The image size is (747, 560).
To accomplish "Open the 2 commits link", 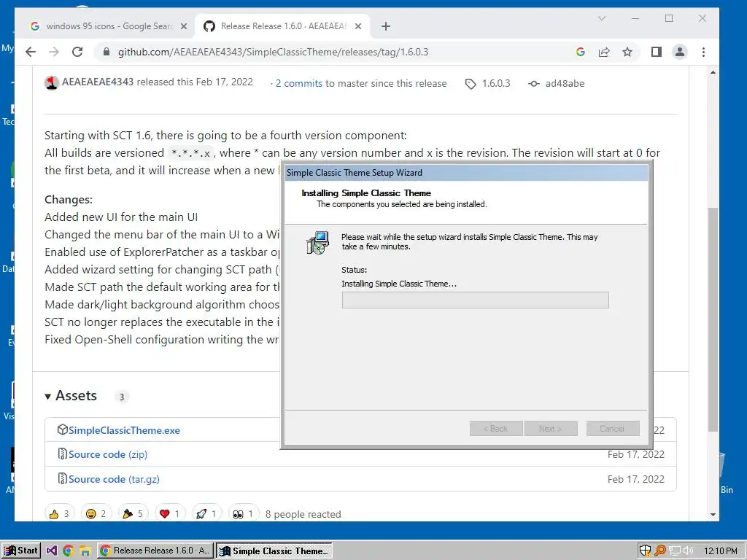I will 298,83.
